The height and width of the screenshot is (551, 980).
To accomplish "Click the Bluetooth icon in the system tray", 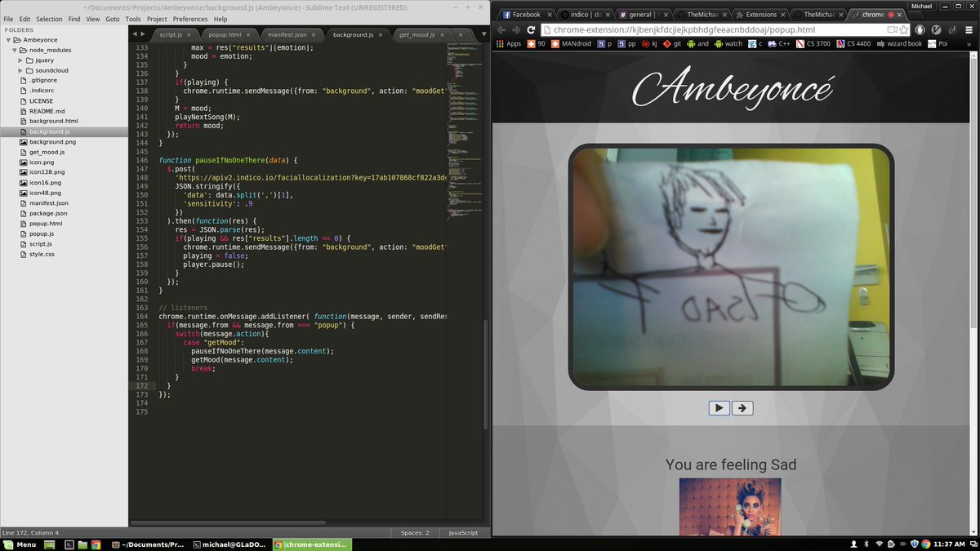I will 866,544.
